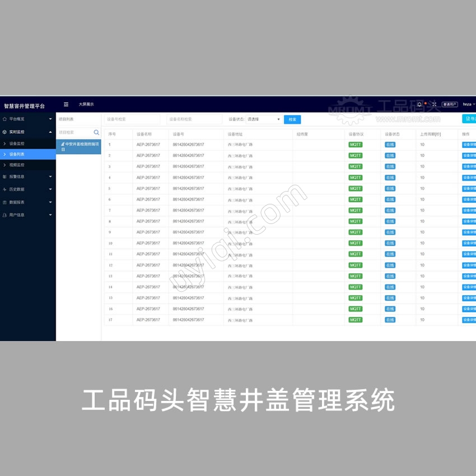The image size is (476, 476).
Task: Click the 在线 status badge in row 7
Action: (x=390, y=211)
